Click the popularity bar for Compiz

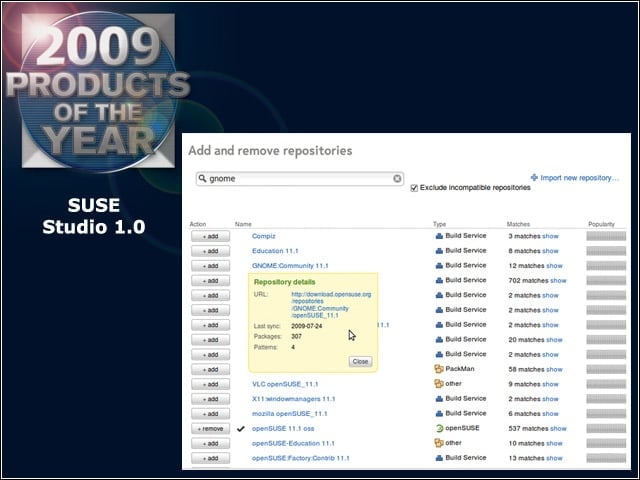click(x=606, y=236)
